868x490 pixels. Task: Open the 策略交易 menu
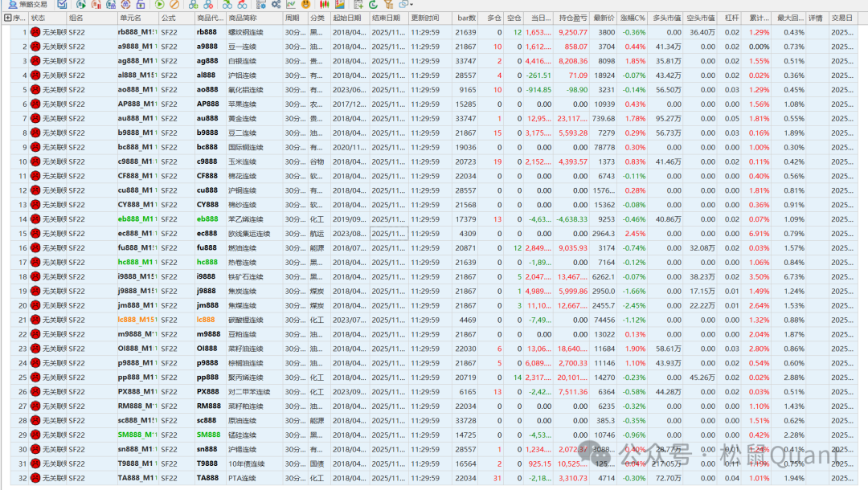pos(27,5)
